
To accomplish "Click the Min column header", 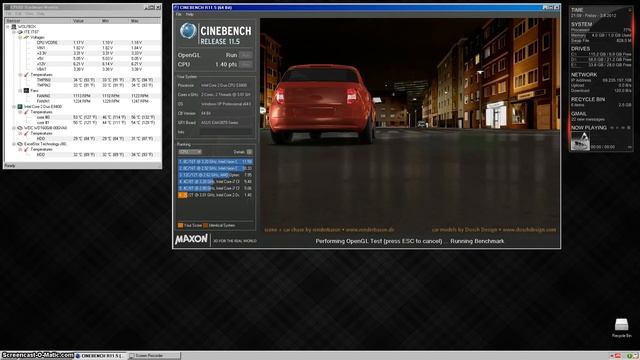I will click(x=115, y=20).
